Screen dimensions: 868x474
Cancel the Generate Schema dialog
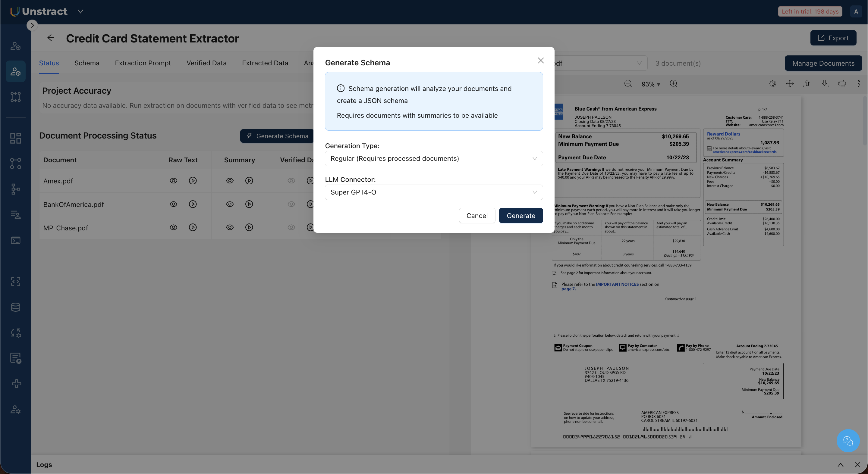[476, 216]
